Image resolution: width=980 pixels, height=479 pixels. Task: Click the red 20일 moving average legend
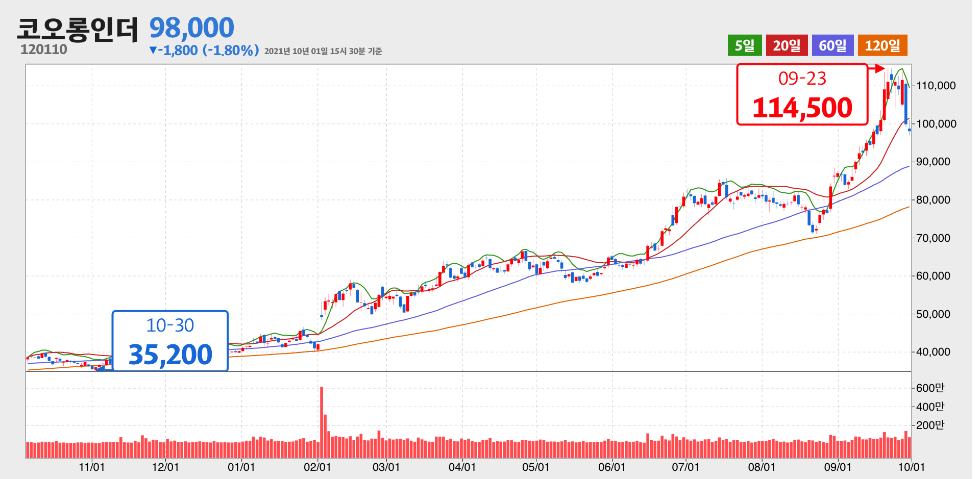[787, 45]
